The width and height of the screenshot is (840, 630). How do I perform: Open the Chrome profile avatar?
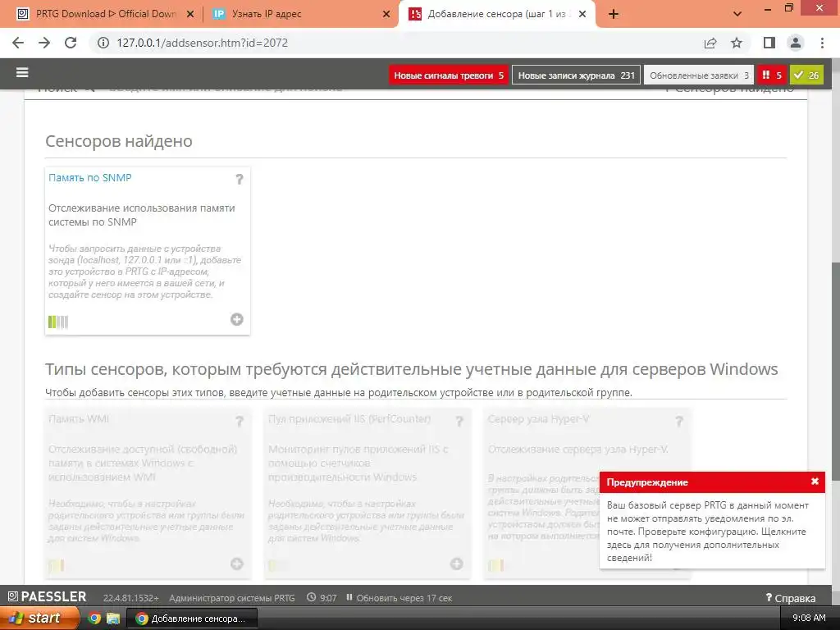796,43
